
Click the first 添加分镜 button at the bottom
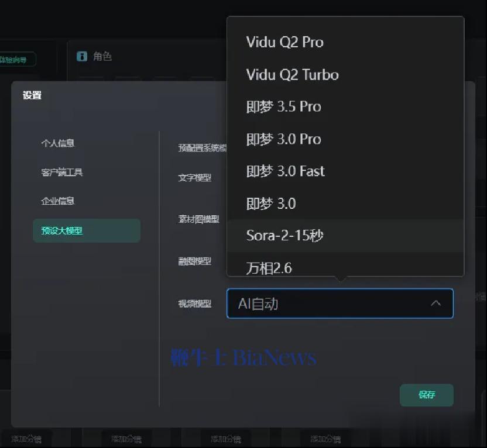pos(26,439)
